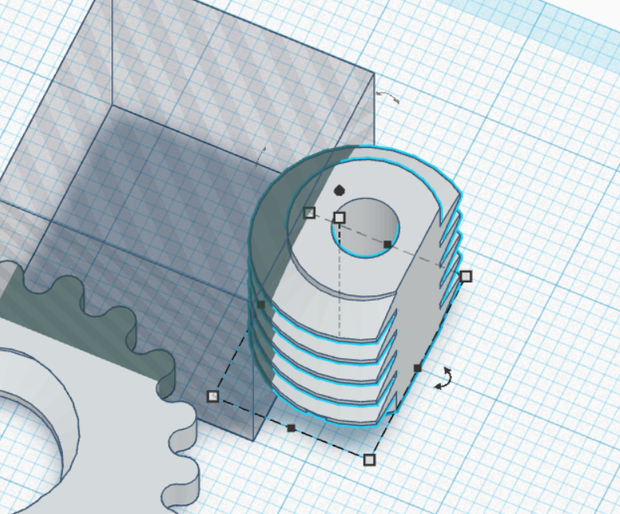Click the black midpoint handle on the cylinder's shaded side
Viewport: 620px width, 514px height.
tap(261, 304)
